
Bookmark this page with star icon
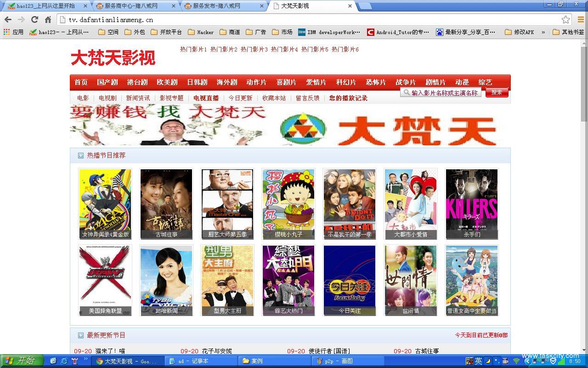[x=565, y=19]
